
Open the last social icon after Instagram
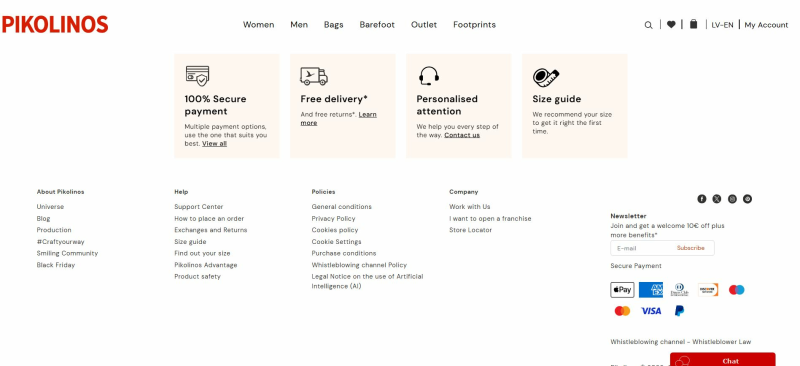(x=747, y=199)
